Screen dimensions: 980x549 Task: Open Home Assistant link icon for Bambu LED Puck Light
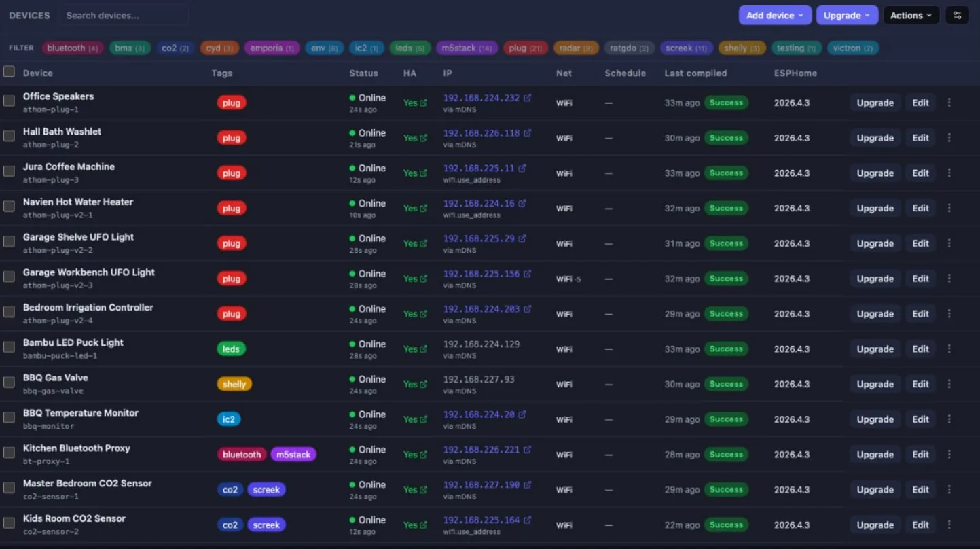point(424,349)
